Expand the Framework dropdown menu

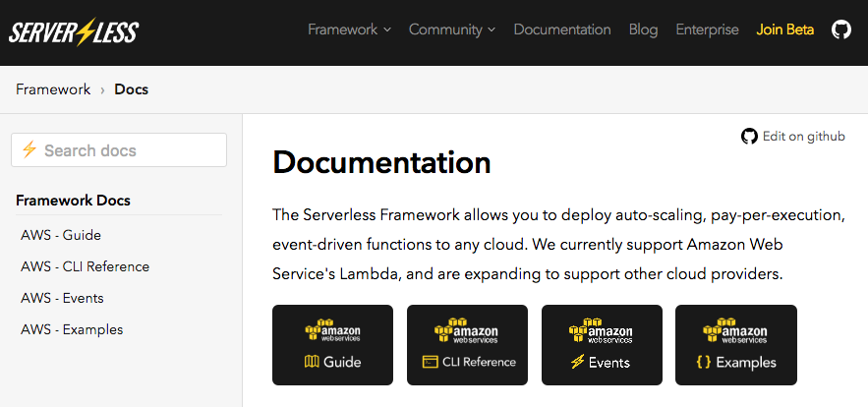click(x=349, y=29)
